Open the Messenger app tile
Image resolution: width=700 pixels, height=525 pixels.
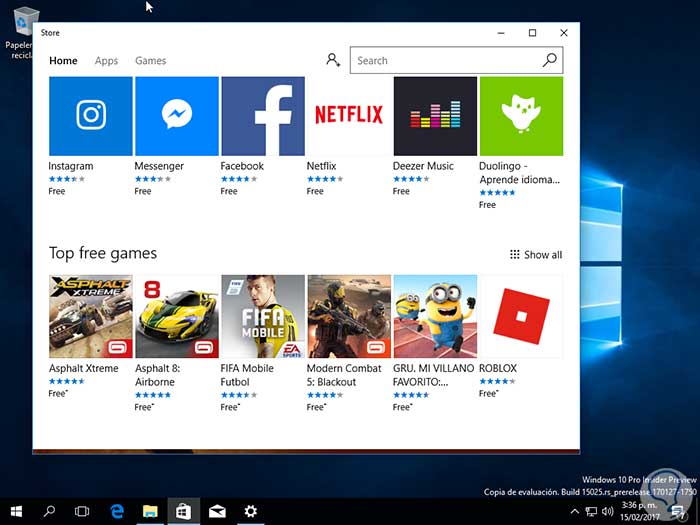tap(177, 116)
